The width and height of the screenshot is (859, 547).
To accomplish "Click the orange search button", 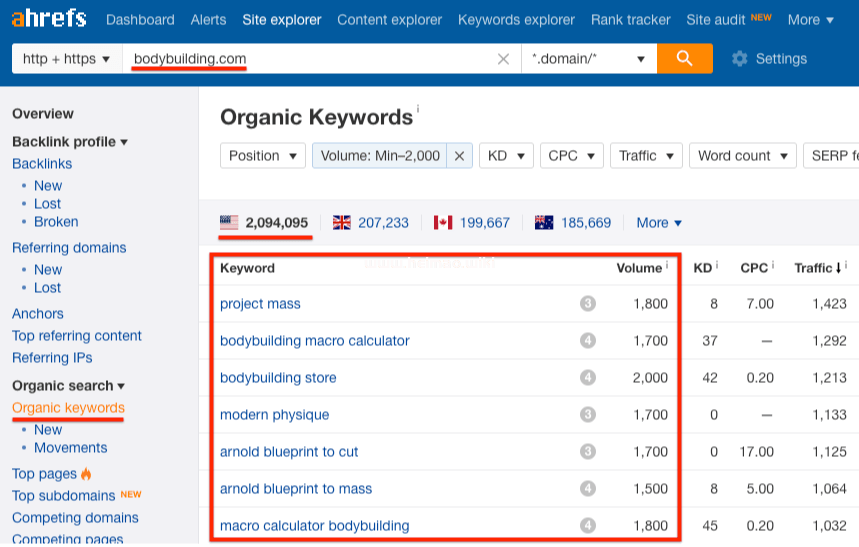I will tap(685, 59).
